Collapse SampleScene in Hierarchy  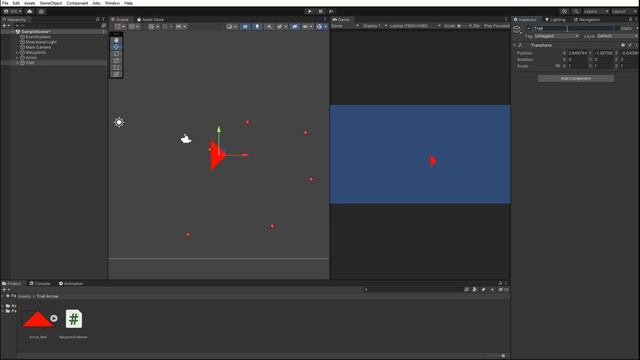[x=12, y=31]
